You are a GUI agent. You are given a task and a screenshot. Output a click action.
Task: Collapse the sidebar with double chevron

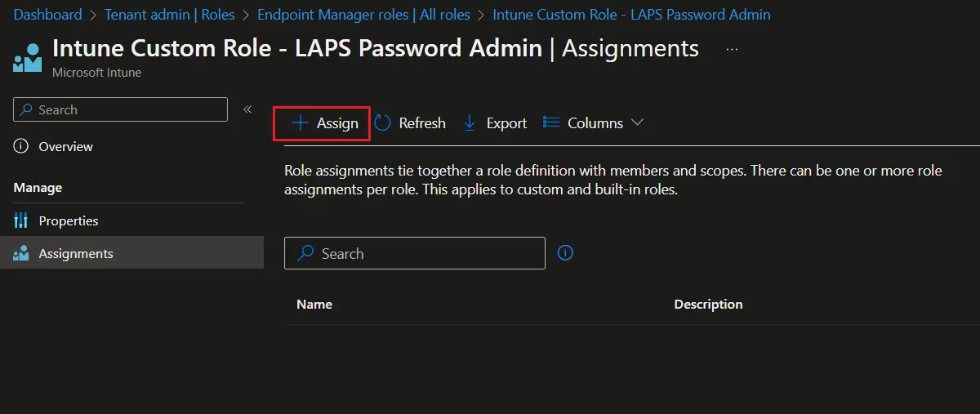(x=247, y=109)
